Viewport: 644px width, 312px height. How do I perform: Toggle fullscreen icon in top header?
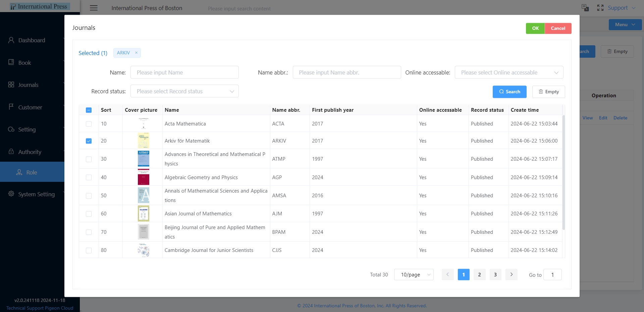(600, 8)
